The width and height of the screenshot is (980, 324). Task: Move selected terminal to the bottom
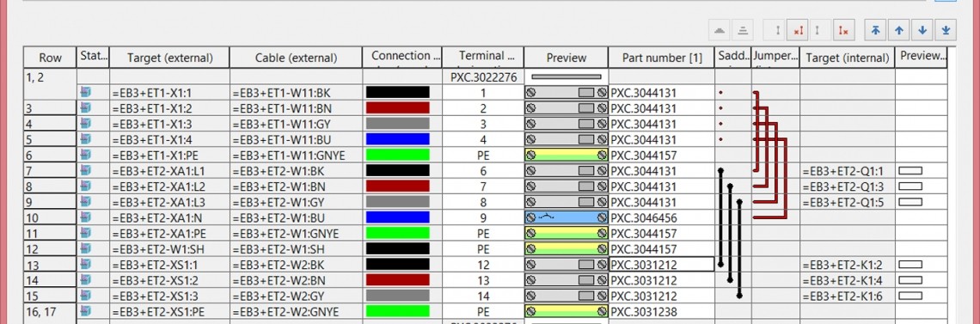pyautogui.click(x=946, y=29)
